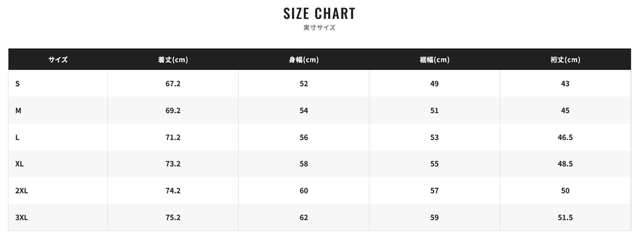
Task: Click the S size row label
Action: [18, 84]
